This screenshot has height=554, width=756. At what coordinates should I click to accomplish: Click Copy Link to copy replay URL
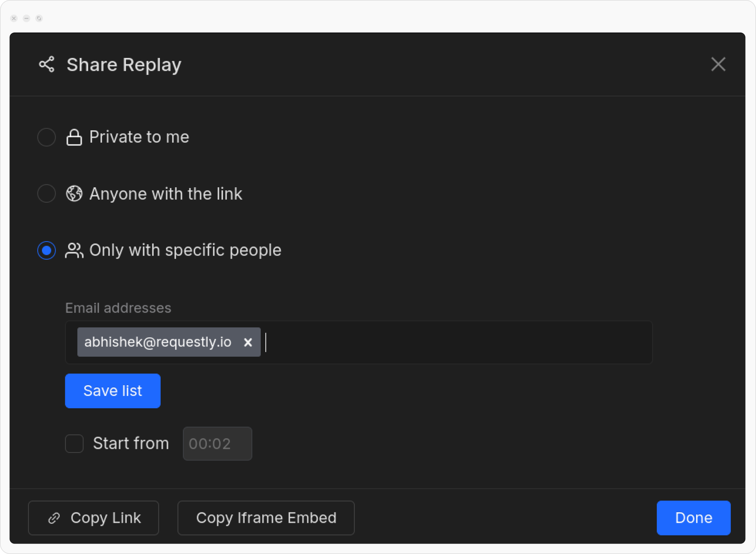[93, 518]
